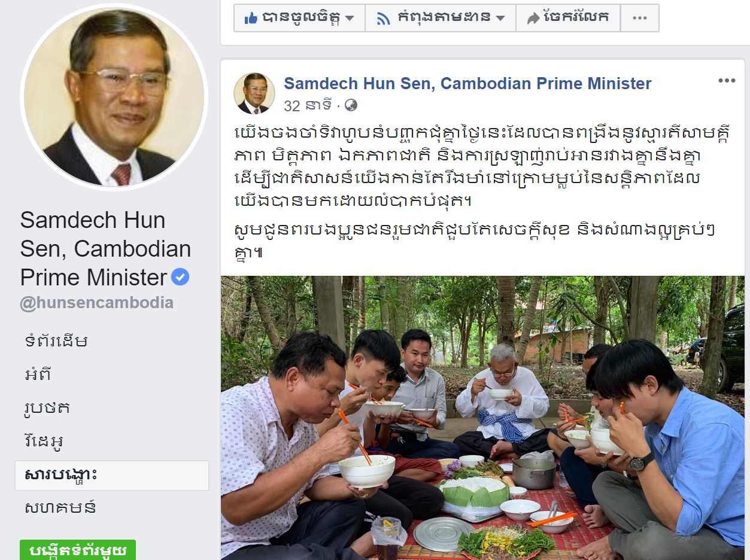Open the post options ellipsis menu
The image size is (750, 560).
click(x=727, y=81)
